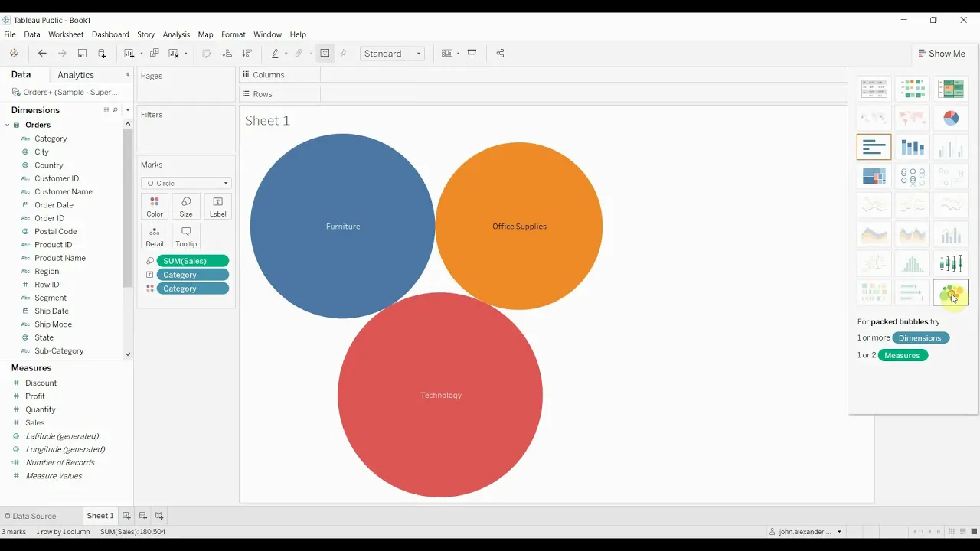Sort ascending using the toolbar icon

227,54
